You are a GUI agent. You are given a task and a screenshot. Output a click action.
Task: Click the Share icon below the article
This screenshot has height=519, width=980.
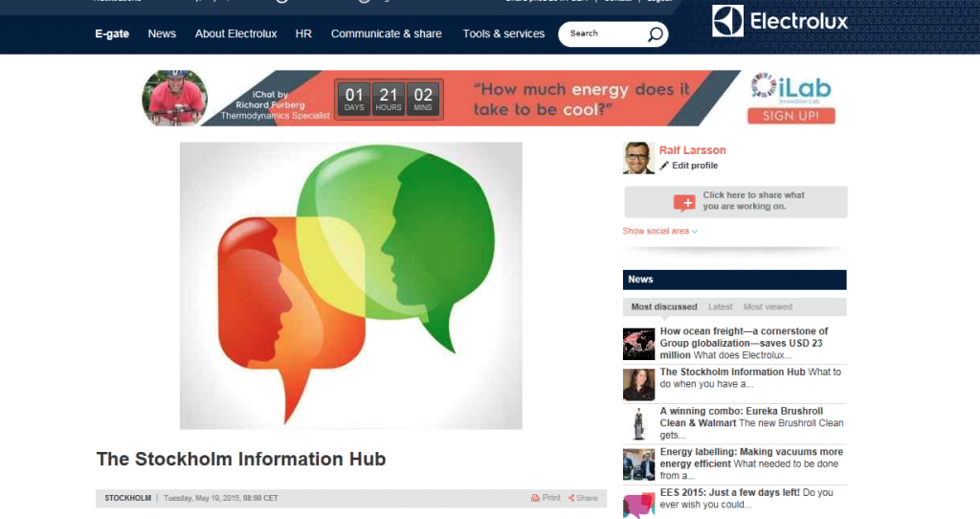click(571, 498)
